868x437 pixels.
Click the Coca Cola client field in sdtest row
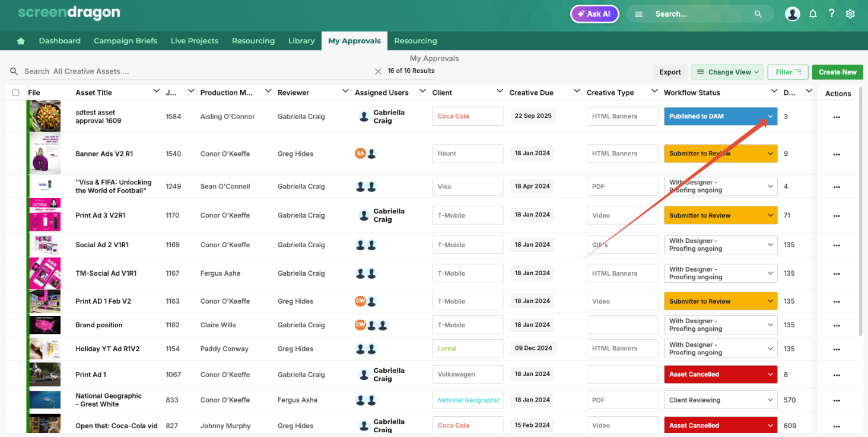pos(468,116)
